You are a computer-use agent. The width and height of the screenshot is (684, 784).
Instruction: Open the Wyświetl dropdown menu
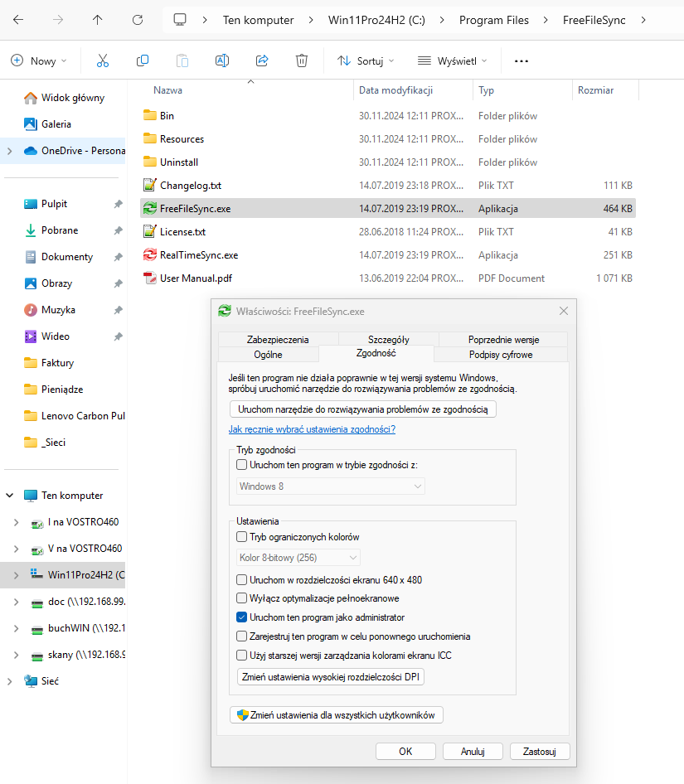pyautogui.click(x=453, y=61)
